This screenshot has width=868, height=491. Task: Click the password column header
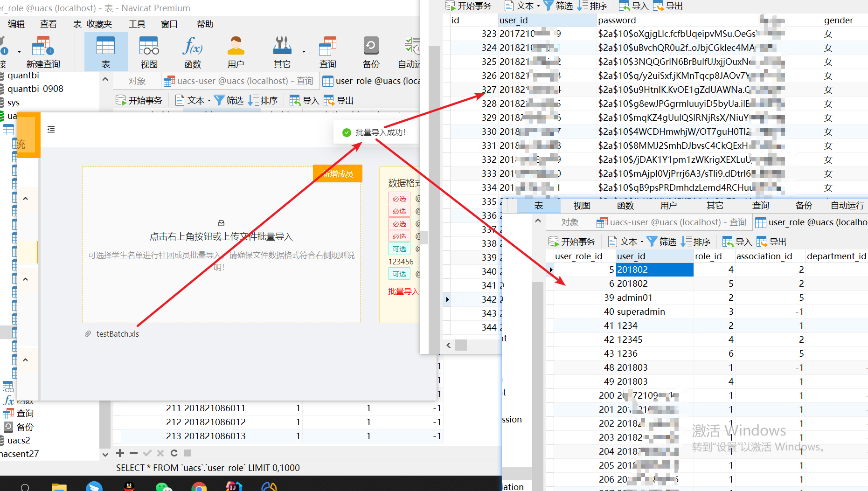coord(677,20)
